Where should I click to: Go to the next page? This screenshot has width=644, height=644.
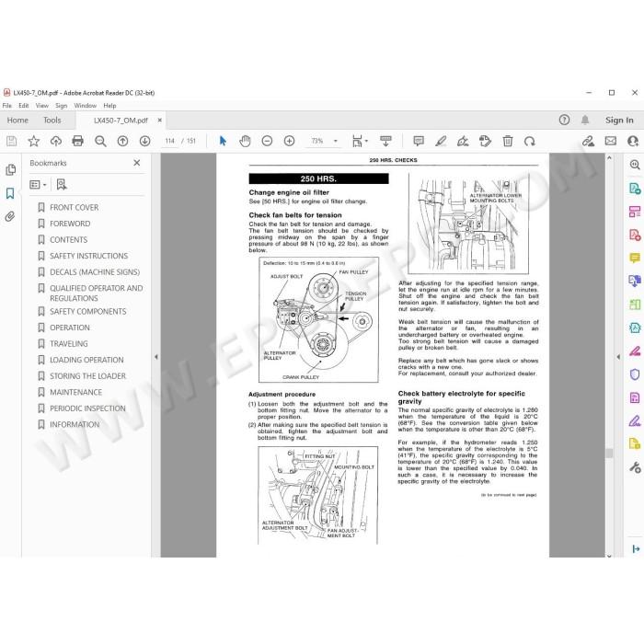144,142
